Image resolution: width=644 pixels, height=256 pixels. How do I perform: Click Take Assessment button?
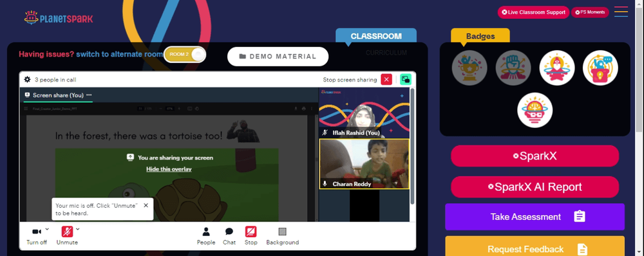tap(535, 217)
